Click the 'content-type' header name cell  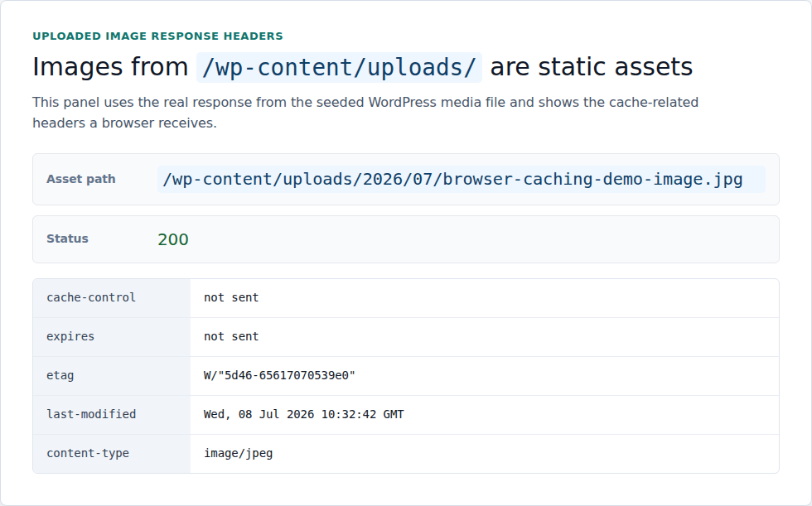tap(112, 454)
